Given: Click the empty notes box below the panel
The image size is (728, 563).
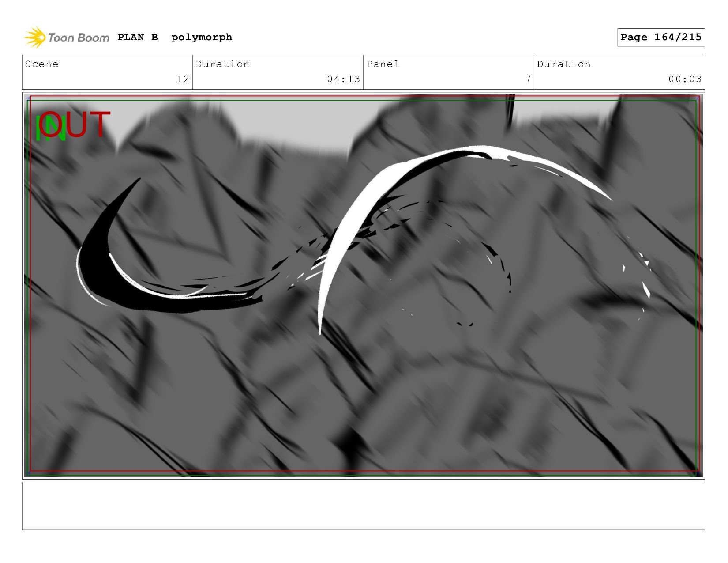Looking at the screenshot, I should click(363, 506).
